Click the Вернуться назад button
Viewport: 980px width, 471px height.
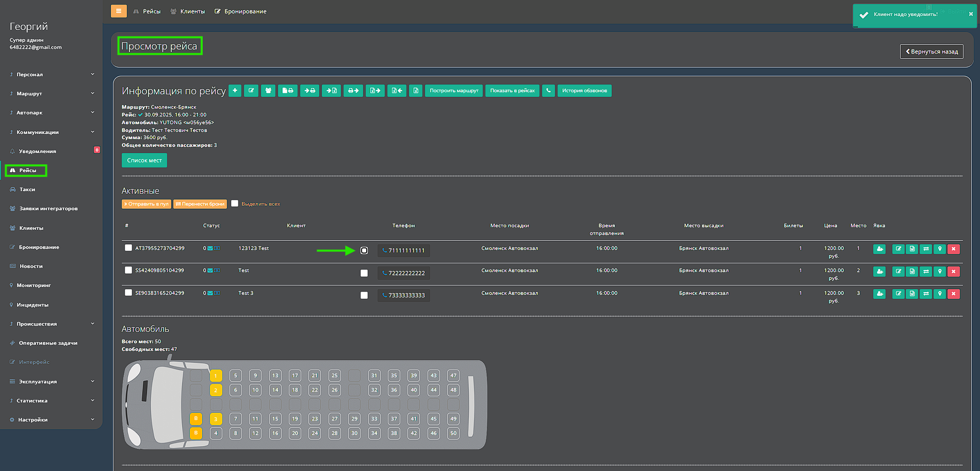point(932,52)
